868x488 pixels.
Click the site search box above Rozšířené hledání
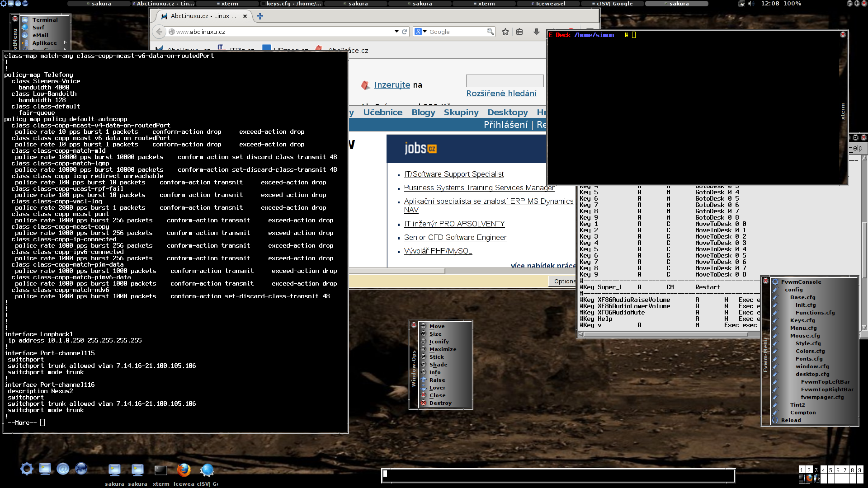505,81
